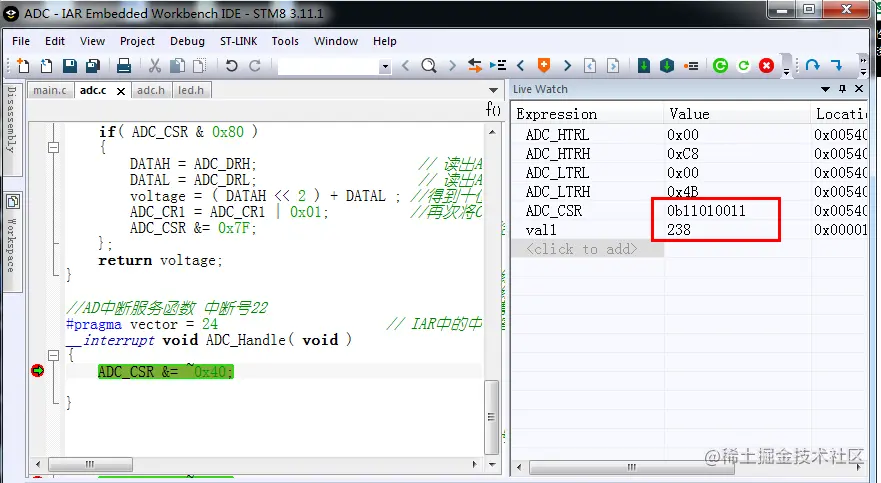
Task: Switch to the adc.h tab
Action: (151, 90)
